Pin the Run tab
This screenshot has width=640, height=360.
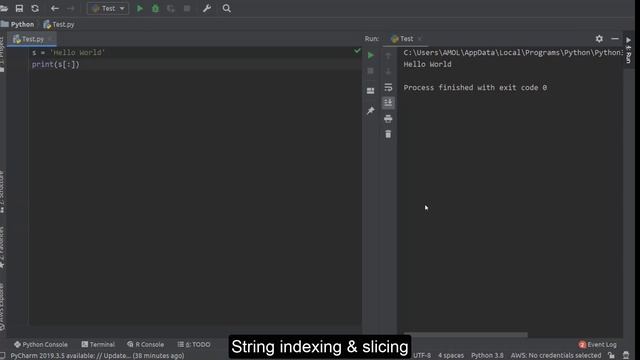pos(371,111)
